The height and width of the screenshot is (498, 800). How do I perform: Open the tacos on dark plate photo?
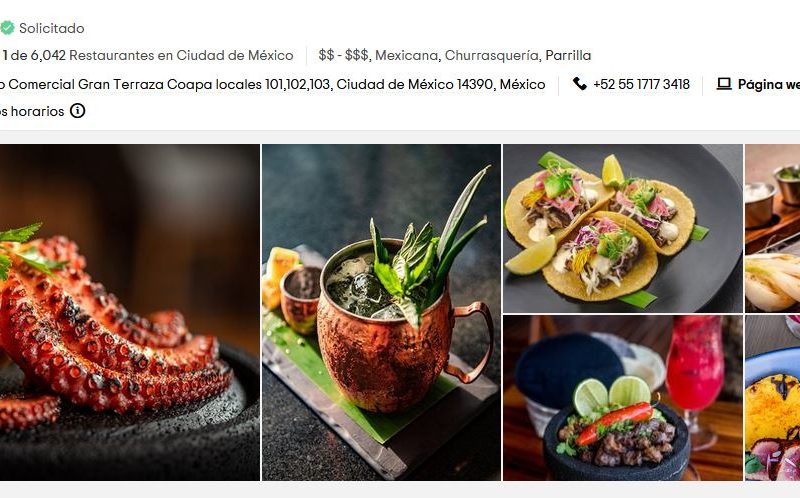622,228
